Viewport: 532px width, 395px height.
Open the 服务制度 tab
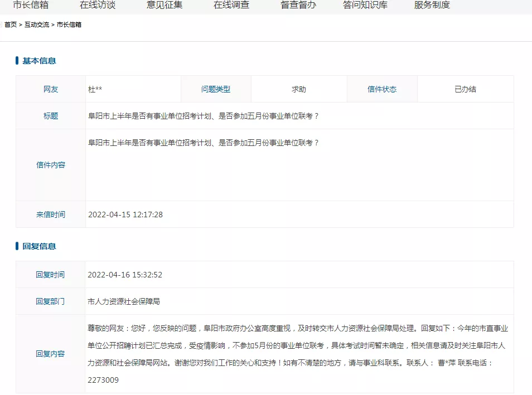point(432,5)
